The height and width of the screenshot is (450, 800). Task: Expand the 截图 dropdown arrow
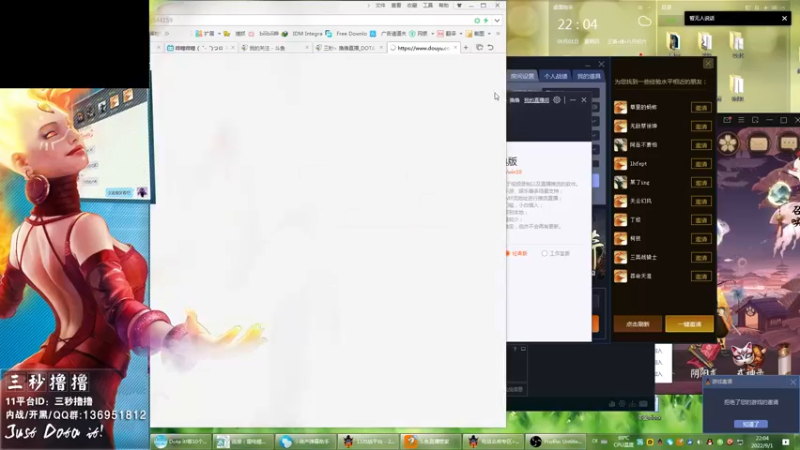tap(489, 34)
